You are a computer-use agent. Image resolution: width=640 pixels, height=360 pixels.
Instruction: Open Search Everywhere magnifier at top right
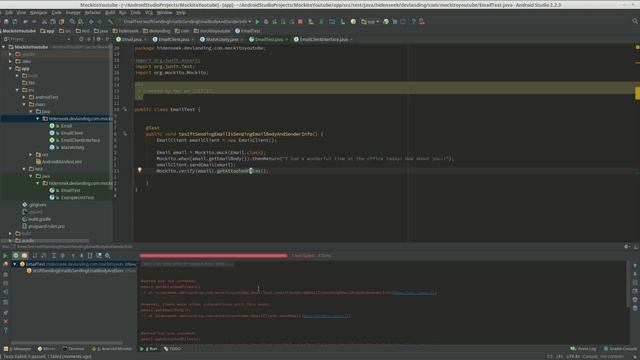[635, 21]
